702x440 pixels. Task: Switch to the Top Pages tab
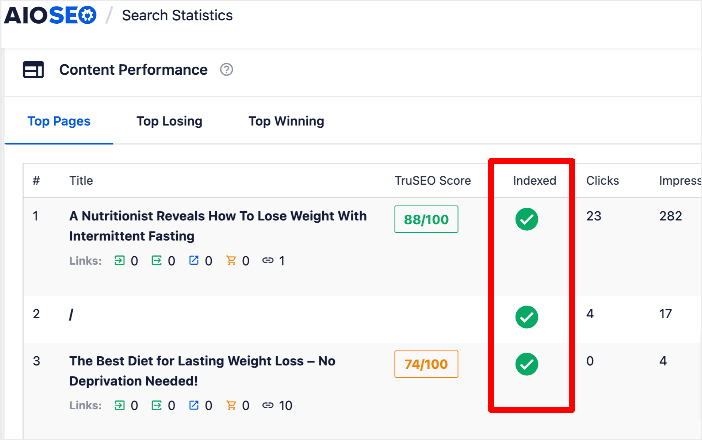click(x=59, y=122)
